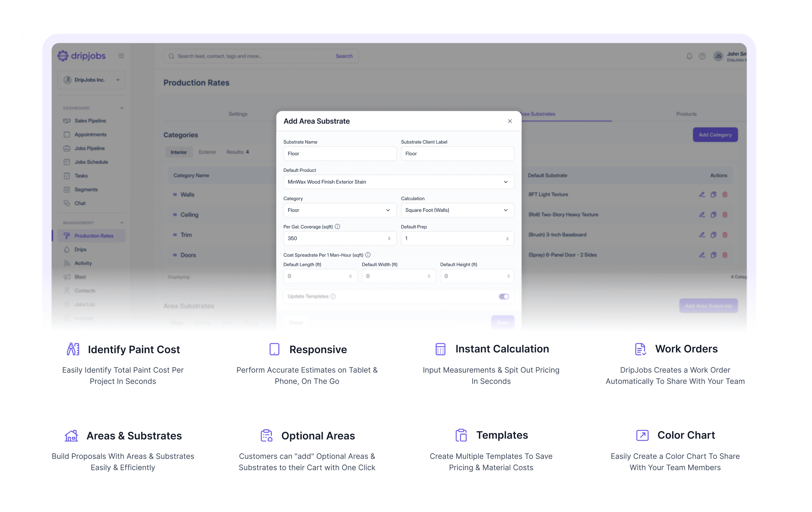
Task: Open Jobs Schedule in sidebar
Action: tap(91, 162)
